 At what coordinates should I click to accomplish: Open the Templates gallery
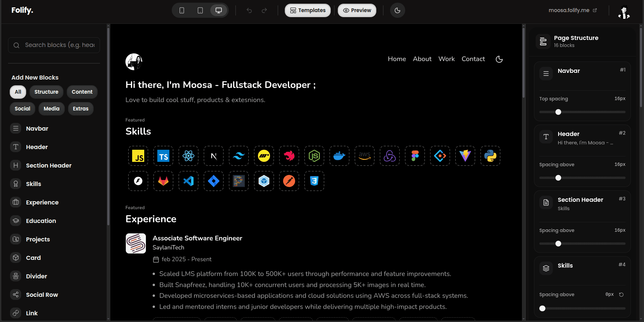click(308, 10)
